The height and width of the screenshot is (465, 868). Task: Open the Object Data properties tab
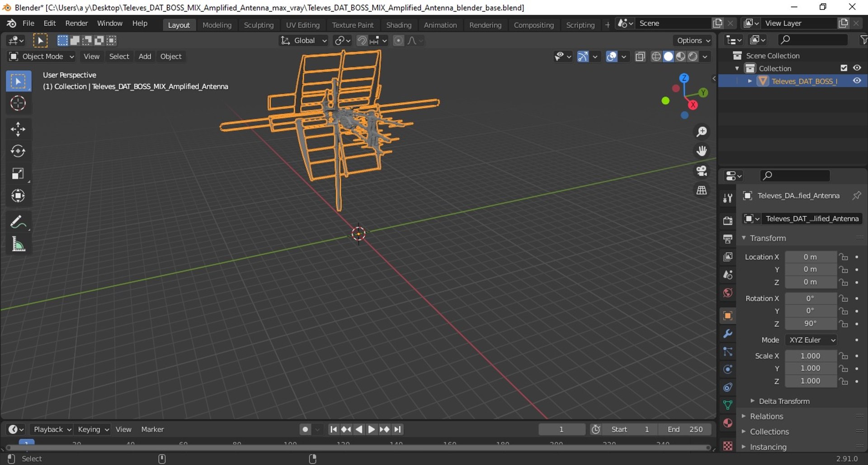click(x=727, y=405)
